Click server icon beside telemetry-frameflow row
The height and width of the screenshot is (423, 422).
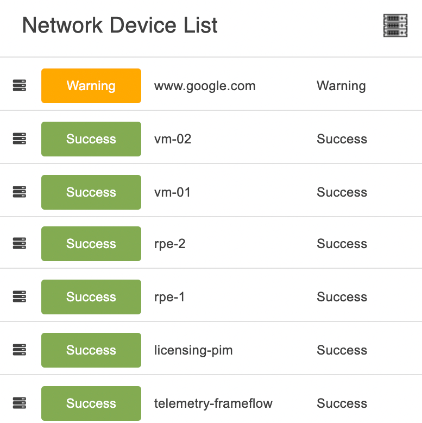point(19,403)
